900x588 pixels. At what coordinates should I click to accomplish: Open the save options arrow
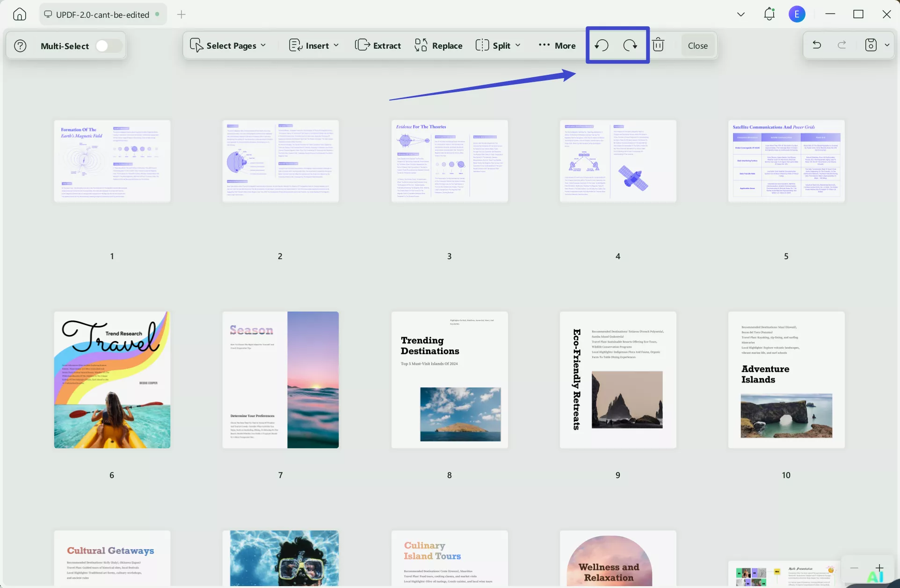coord(887,45)
